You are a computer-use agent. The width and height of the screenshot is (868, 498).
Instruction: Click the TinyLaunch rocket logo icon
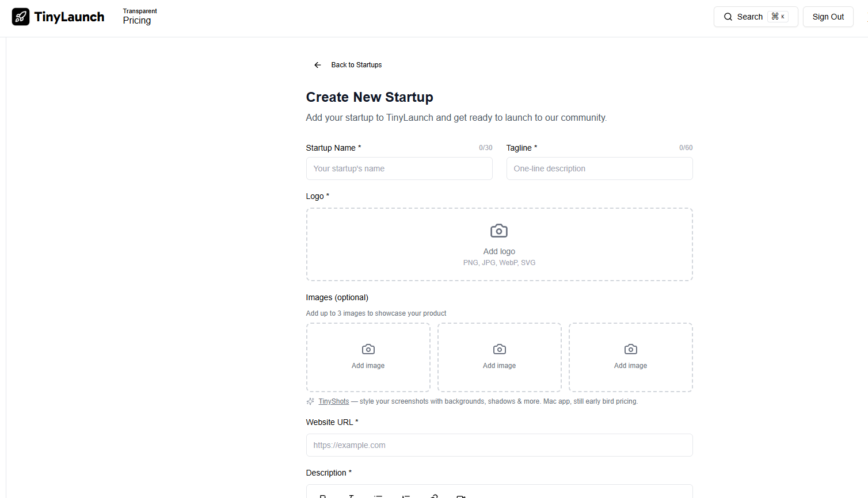click(x=21, y=17)
